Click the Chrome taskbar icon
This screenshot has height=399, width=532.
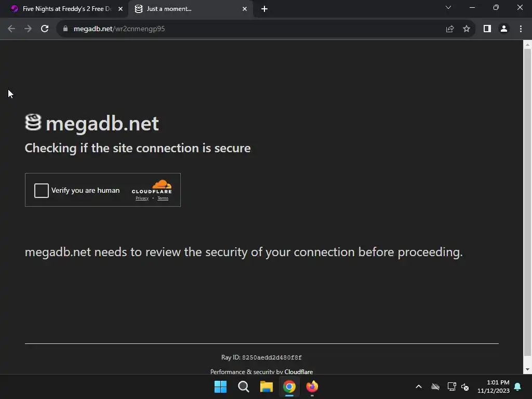[289, 387]
